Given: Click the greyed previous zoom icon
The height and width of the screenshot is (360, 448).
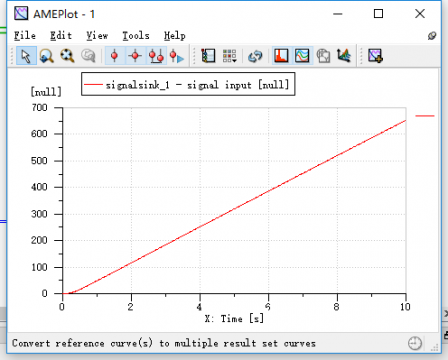Looking at the screenshot, I should pyautogui.click(x=88, y=56).
